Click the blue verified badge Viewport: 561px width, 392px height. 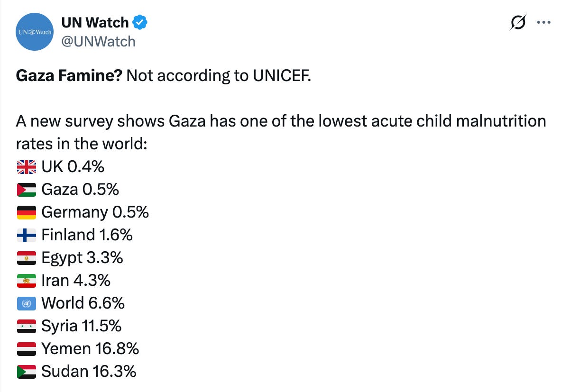pos(140,22)
